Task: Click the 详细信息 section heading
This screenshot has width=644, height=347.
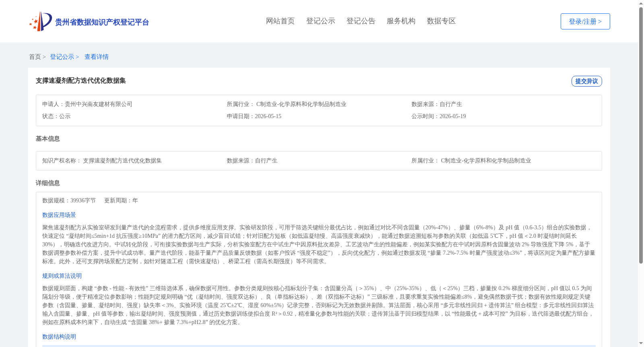Action: click(47, 183)
